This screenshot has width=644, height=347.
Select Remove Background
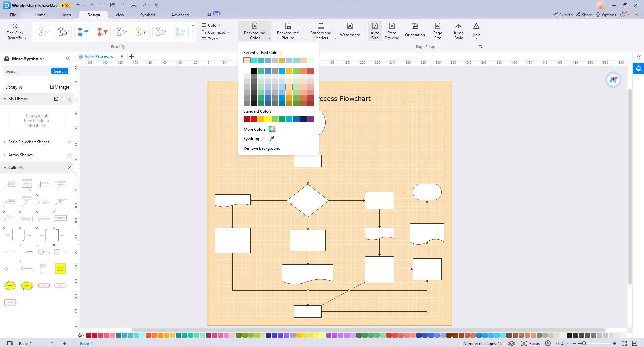point(262,148)
